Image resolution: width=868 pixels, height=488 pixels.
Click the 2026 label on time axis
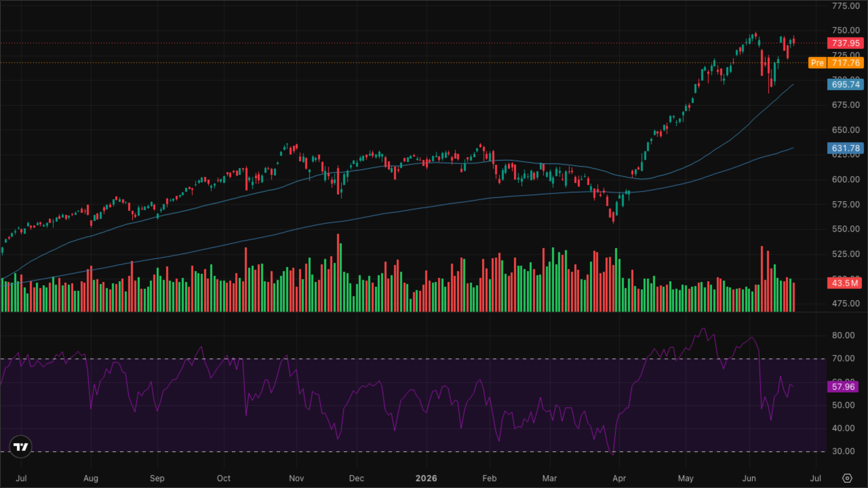(426, 478)
